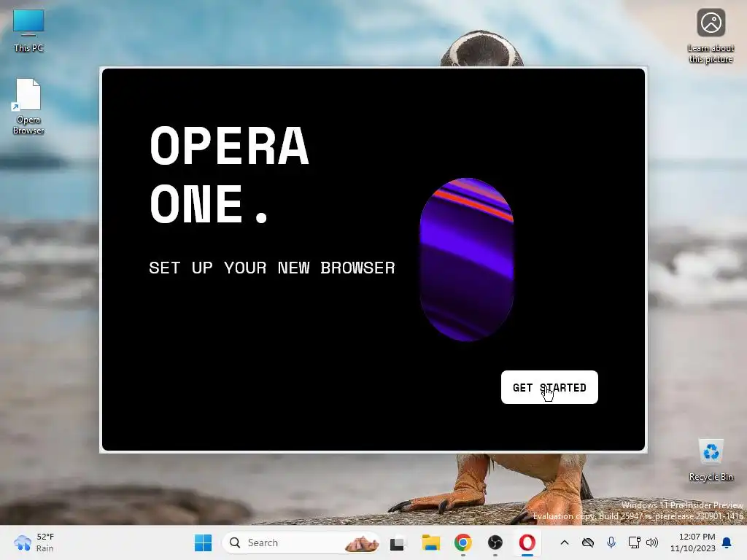747x560 pixels.
Task: Select the Recycle Bin desktop icon
Action: click(x=711, y=460)
